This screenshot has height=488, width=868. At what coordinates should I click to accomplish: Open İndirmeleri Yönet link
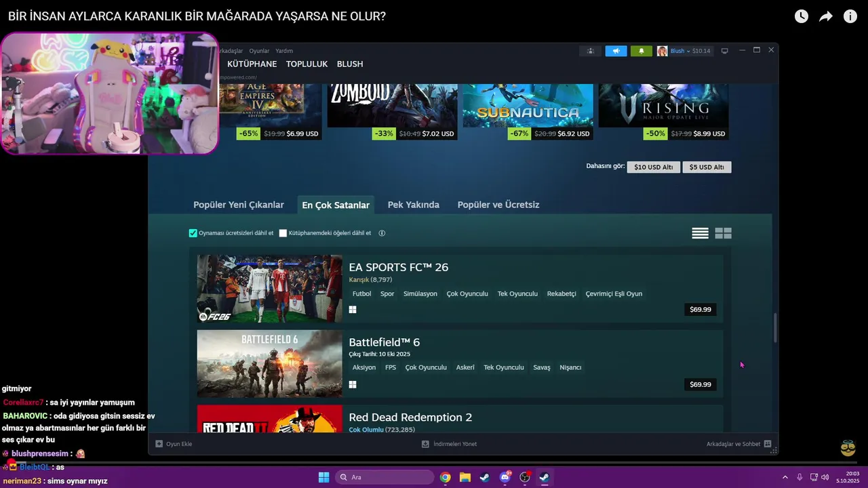[x=455, y=444]
